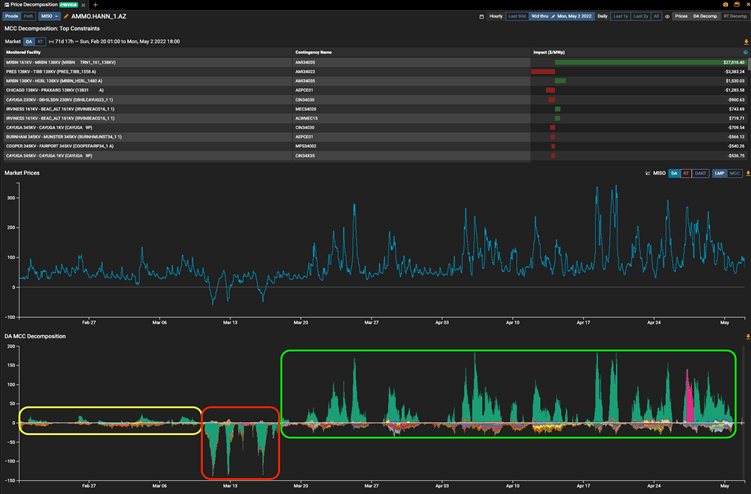The width and height of the screenshot is (751, 494).
Task: Open a new tab with the plus icon
Action: point(95,5)
